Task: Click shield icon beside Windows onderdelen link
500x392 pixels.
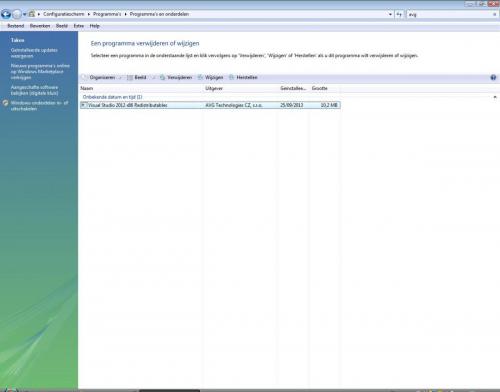Action: [x=5, y=103]
